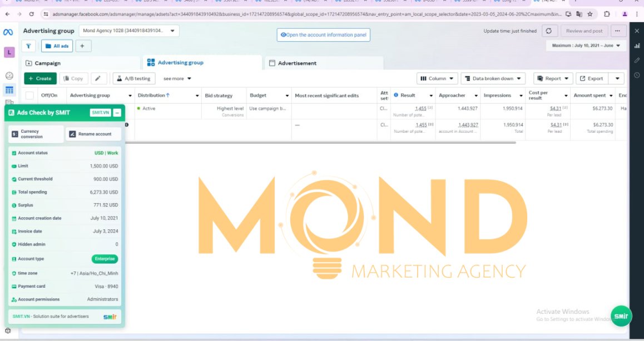
Task: Close the side panel with X icon
Action: pyautogui.click(x=637, y=31)
